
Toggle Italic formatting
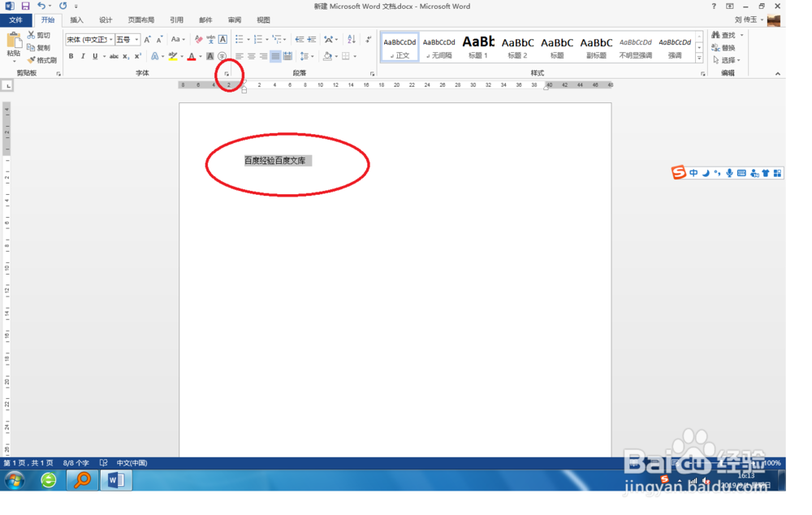click(x=83, y=56)
